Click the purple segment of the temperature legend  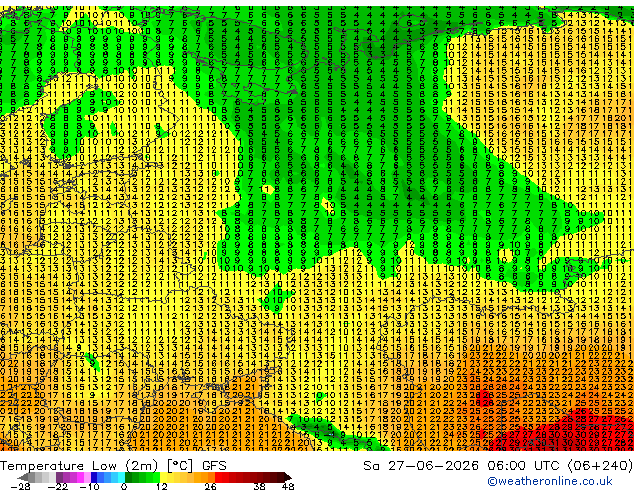coord(73,477)
